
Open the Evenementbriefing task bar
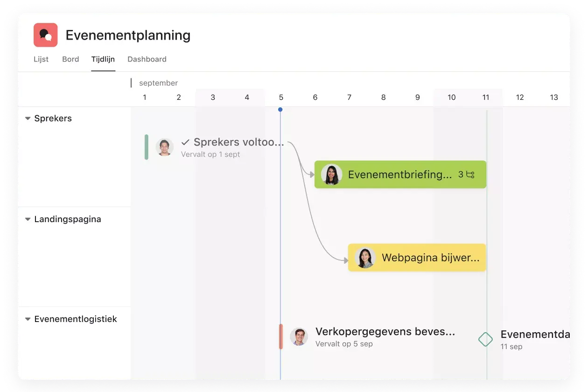point(400,175)
